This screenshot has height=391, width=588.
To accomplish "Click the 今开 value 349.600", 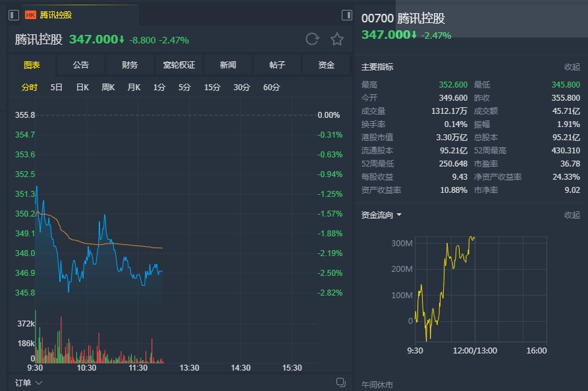I will pos(453,98).
